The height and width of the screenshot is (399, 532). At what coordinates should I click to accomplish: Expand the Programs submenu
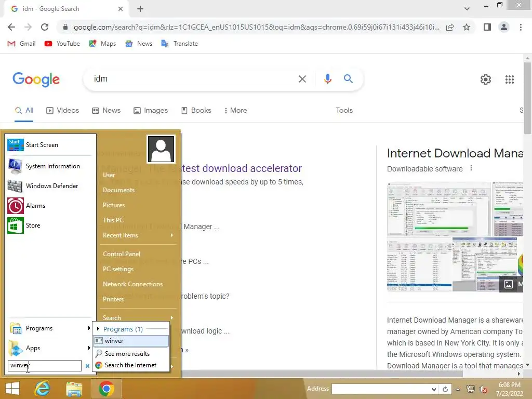[x=49, y=328]
